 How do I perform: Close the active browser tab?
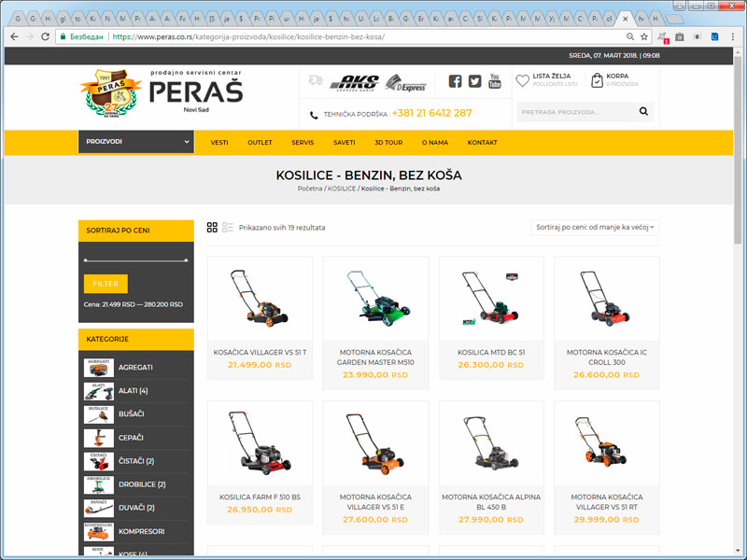click(x=625, y=19)
